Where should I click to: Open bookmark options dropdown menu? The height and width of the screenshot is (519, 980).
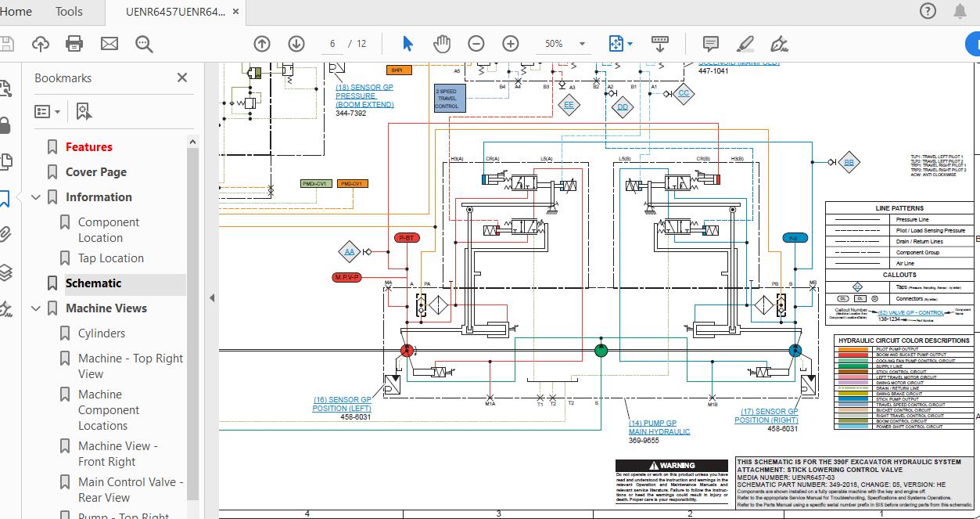click(48, 111)
